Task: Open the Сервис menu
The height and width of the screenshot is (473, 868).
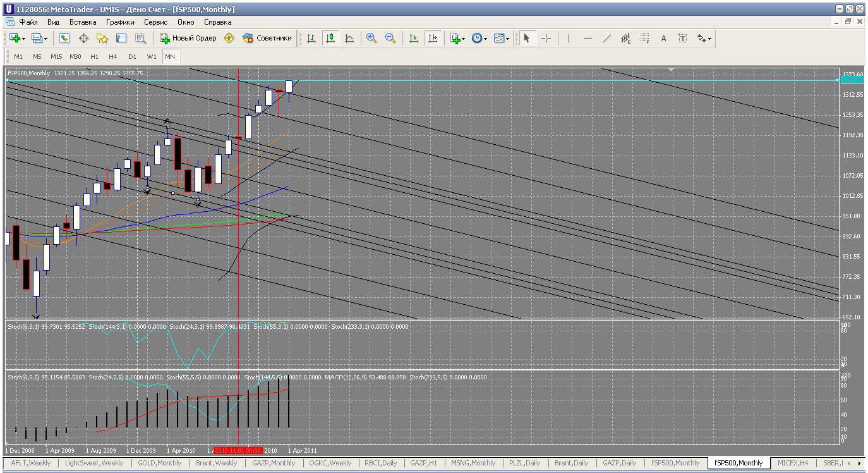Action: (x=156, y=21)
